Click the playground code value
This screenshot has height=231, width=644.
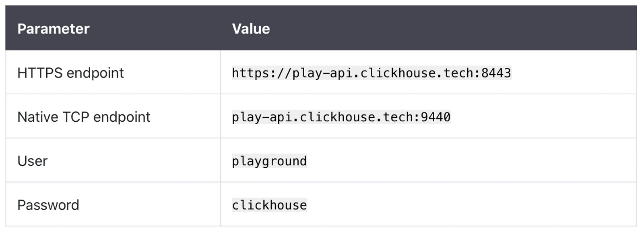[x=269, y=161]
